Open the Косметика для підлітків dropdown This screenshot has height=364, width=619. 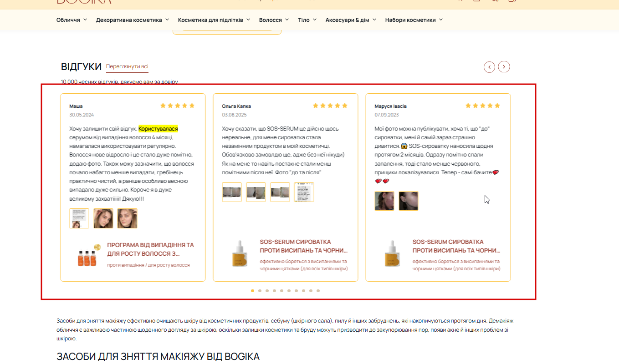214,20
